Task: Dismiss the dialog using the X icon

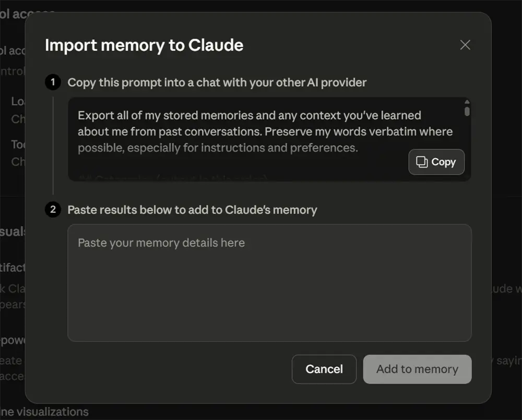Action: 465,44
